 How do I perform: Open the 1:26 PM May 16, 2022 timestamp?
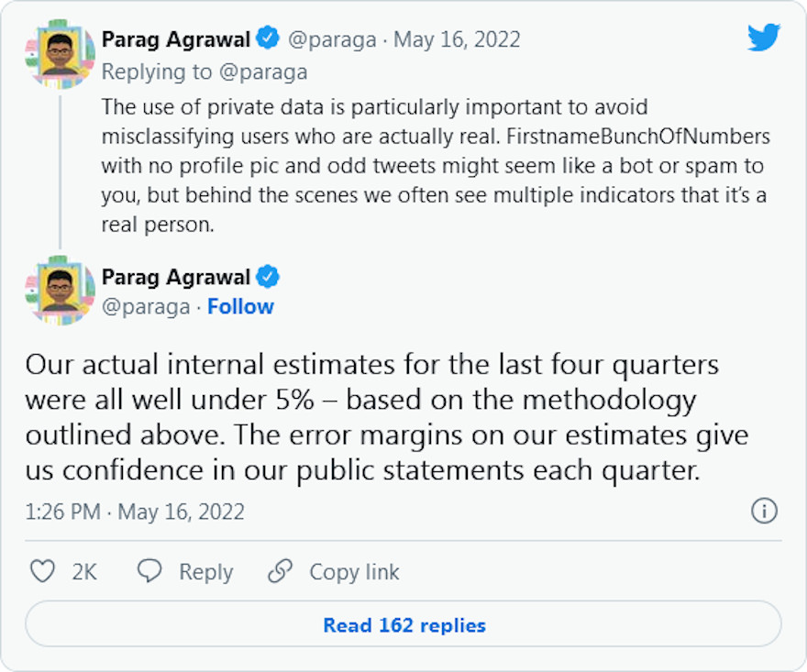[x=135, y=512]
